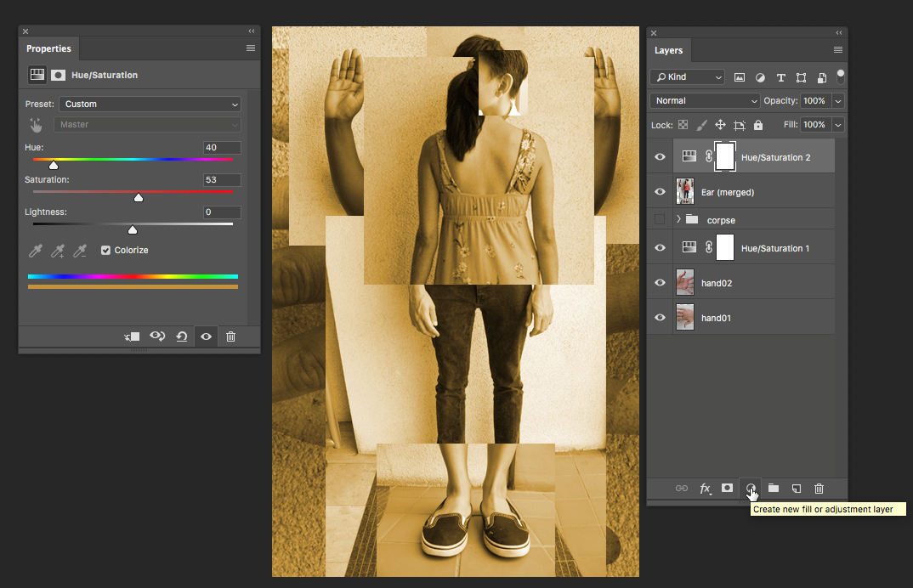The width and height of the screenshot is (913, 588).
Task: Hide the Ear (merged) layer
Action: (660, 192)
